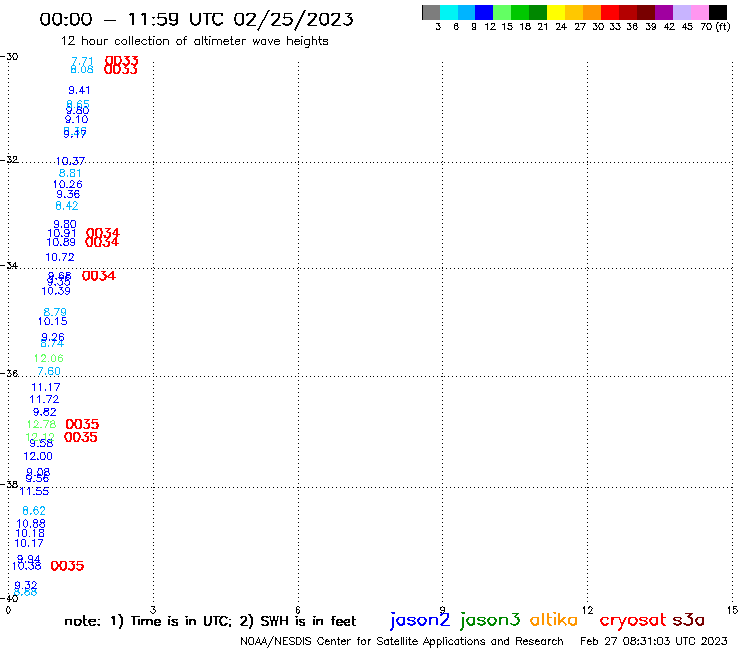The width and height of the screenshot is (740, 650).
Task: Click the -32 latitude axis label
Action: pyautogui.click(x=9, y=160)
